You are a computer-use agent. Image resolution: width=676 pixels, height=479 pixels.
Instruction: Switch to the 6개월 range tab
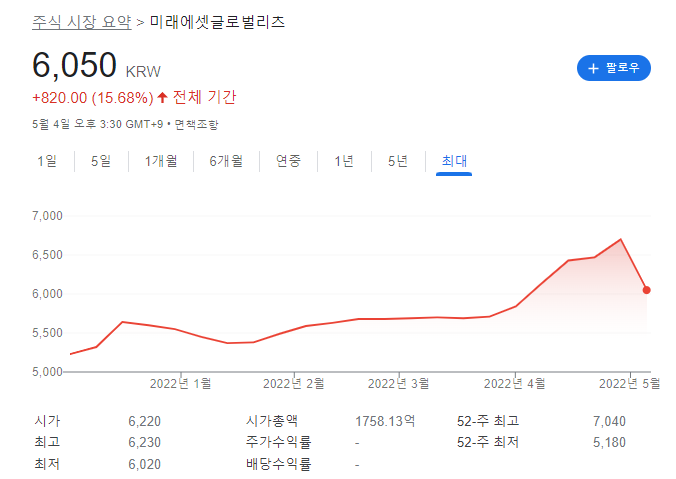pos(226,161)
